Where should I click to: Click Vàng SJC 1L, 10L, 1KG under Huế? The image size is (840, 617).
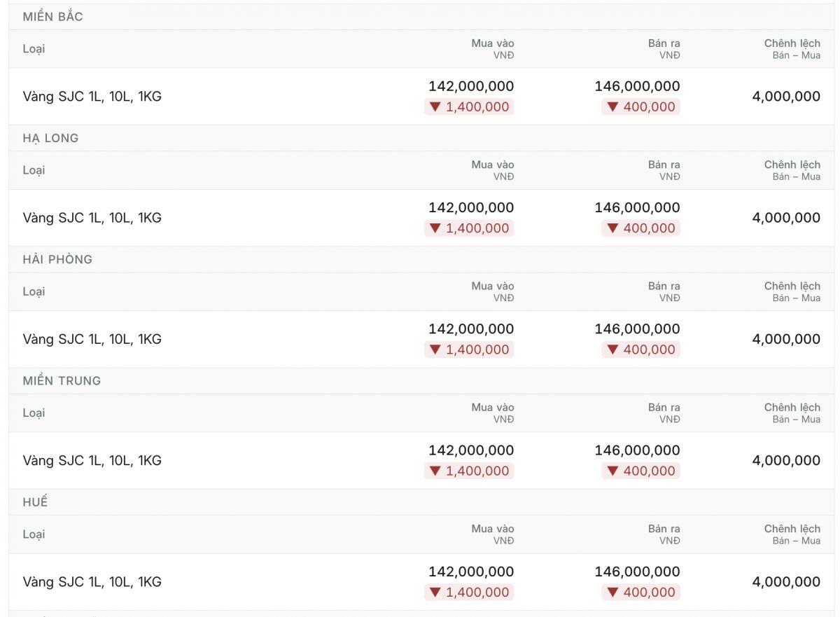(x=92, y=582)
